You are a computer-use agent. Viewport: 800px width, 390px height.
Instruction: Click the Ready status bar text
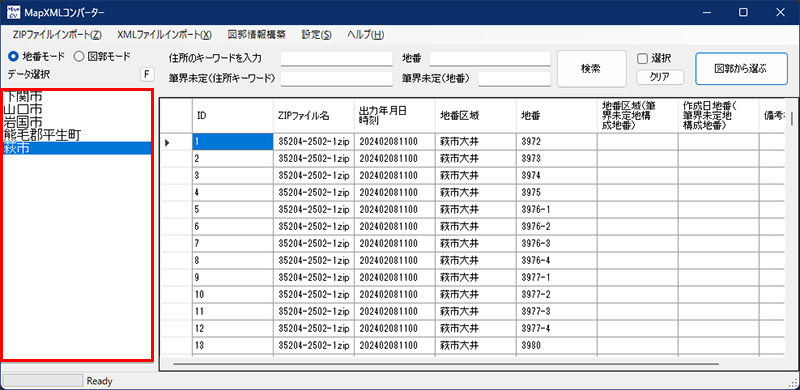(99, 381)
